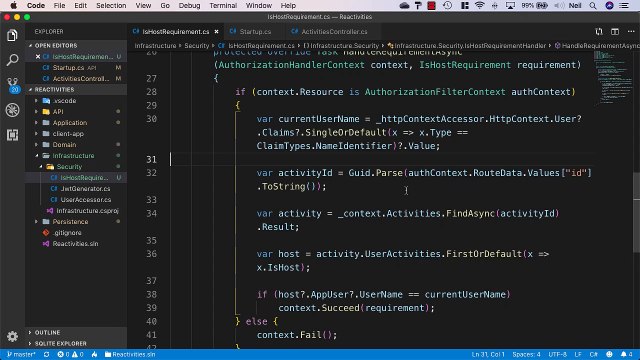
Task: Click the flame icon in status bar
Action: pyautogui.click(x=95, y=354)
